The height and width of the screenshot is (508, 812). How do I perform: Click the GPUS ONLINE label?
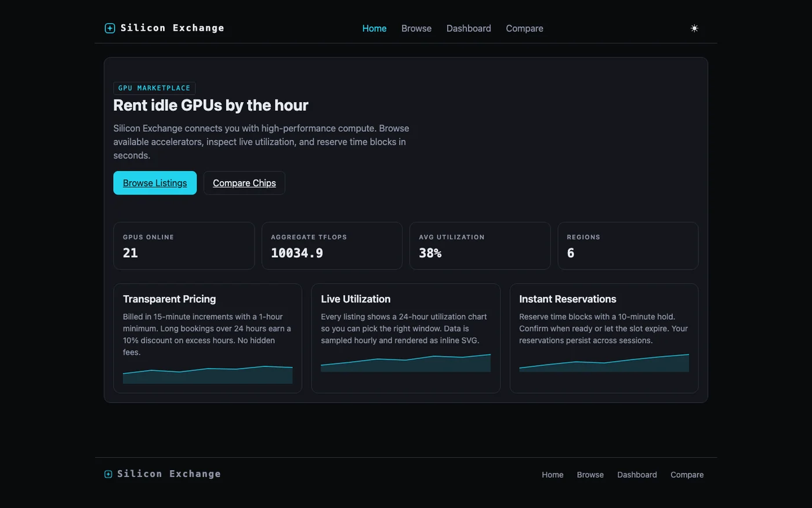(x=148, y=237)
